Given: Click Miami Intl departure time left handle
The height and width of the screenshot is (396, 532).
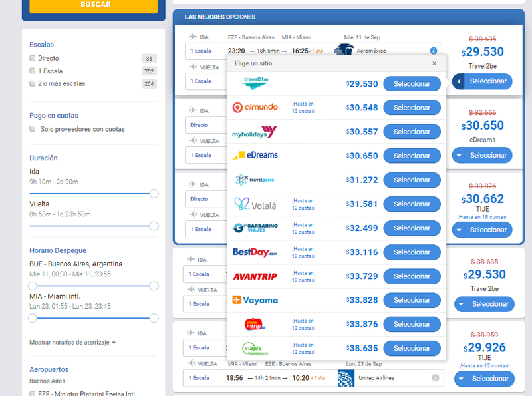Looking at the screenshot, I should tap(32, 318).
